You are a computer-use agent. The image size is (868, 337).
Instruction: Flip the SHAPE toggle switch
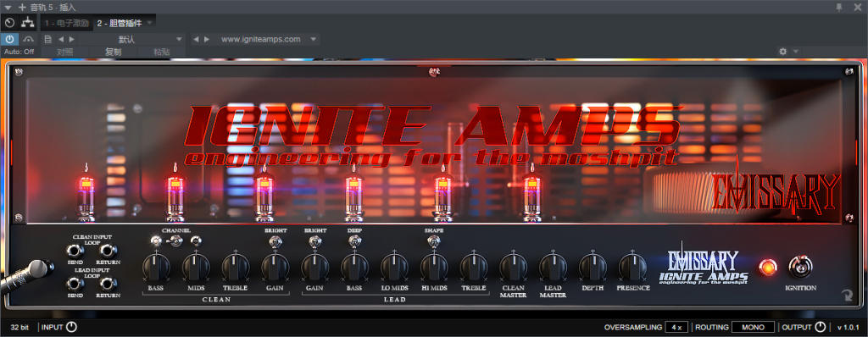click(x=433, y=241)
